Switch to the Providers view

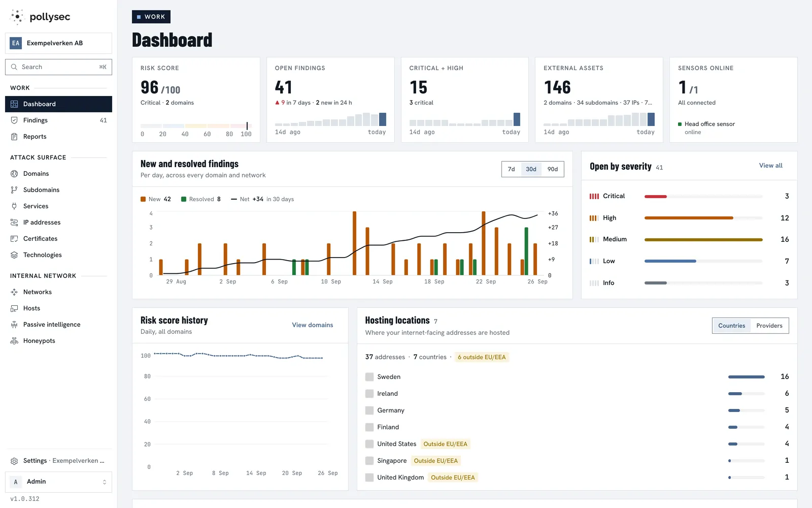(x=769, y=326)
